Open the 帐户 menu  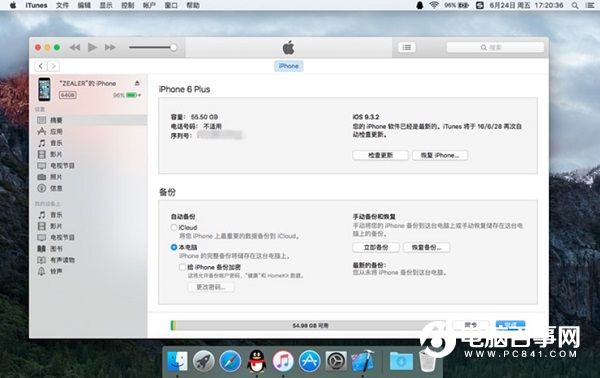[149, 5]
